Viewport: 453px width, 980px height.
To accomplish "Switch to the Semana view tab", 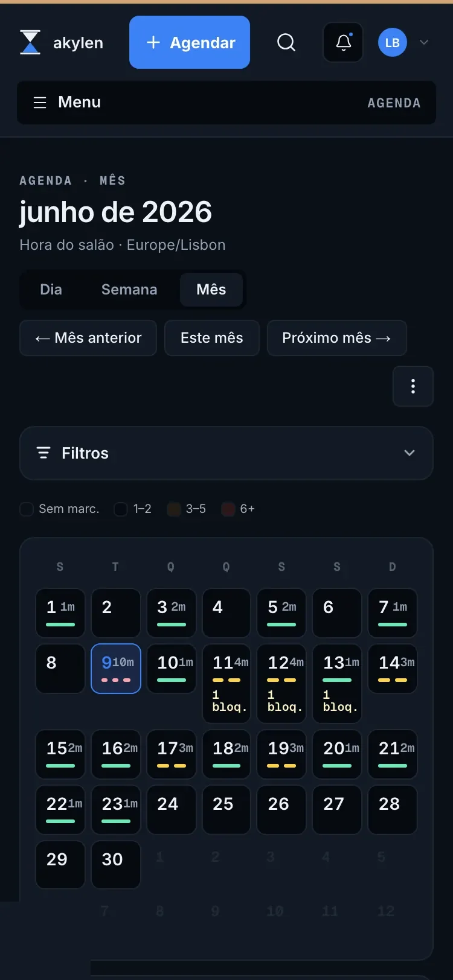I will (x=129, y=290).
